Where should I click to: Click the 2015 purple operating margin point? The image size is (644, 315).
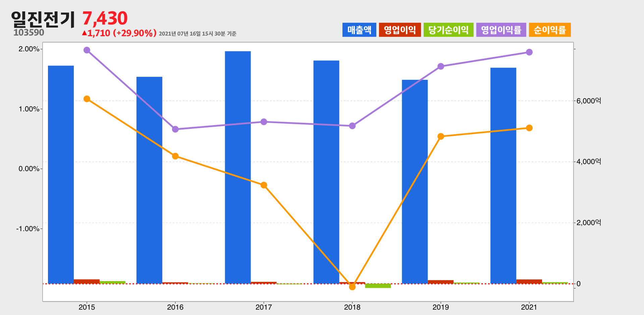[87, 50]
